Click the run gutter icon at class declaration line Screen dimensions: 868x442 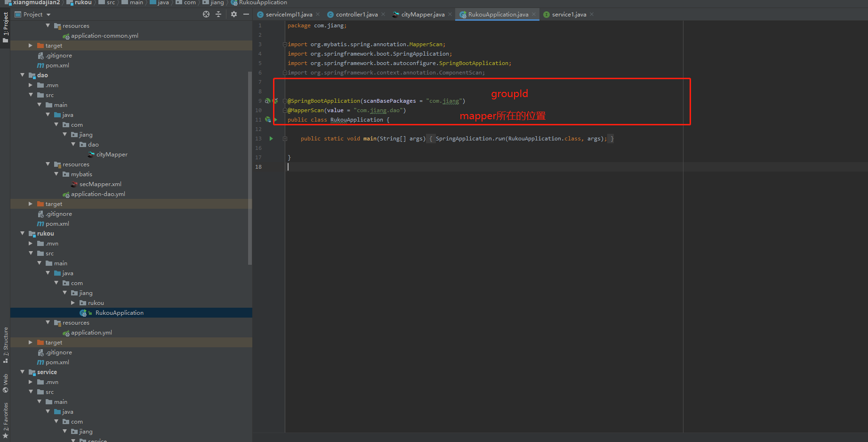pos(275,120)
